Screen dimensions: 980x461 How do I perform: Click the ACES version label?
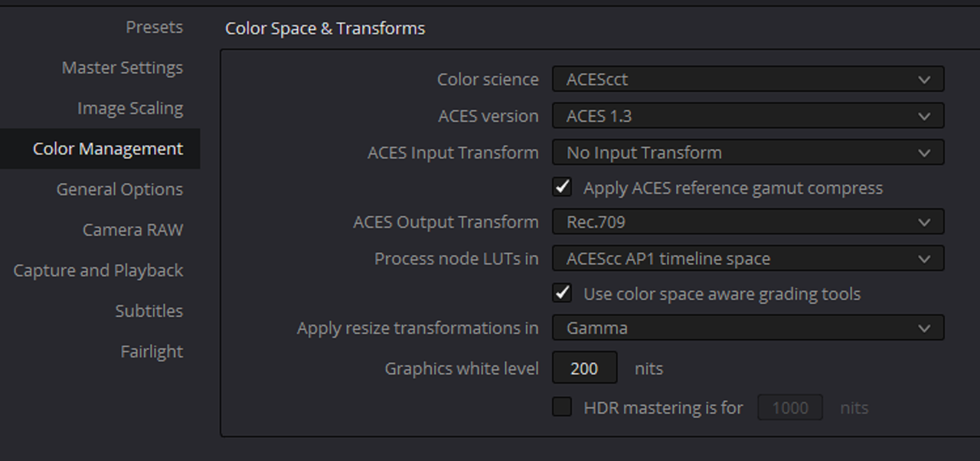488,116
